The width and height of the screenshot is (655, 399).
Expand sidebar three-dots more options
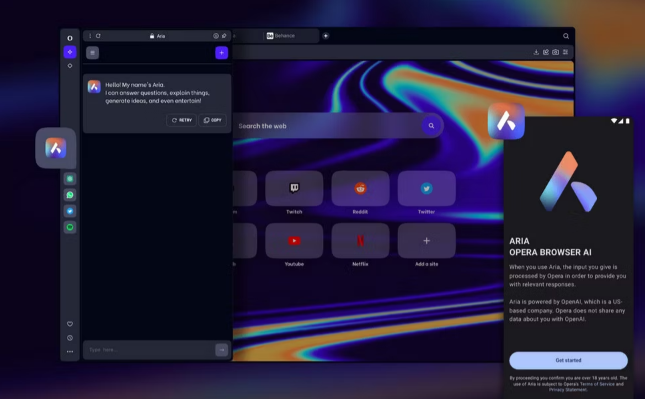click(70, 351)
